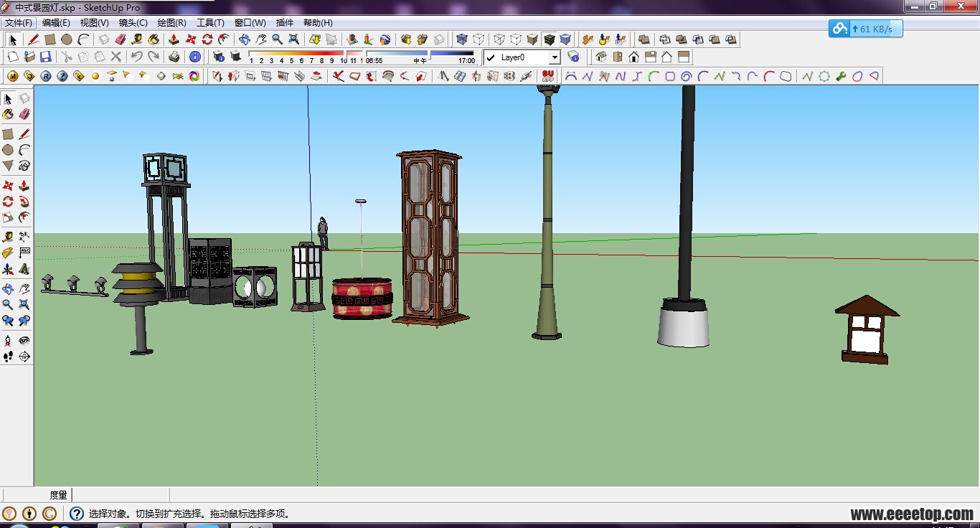Click the Save floppy disk icon
Image resolution: width=980 pixels, height=528 pixels.
[46, 57]
